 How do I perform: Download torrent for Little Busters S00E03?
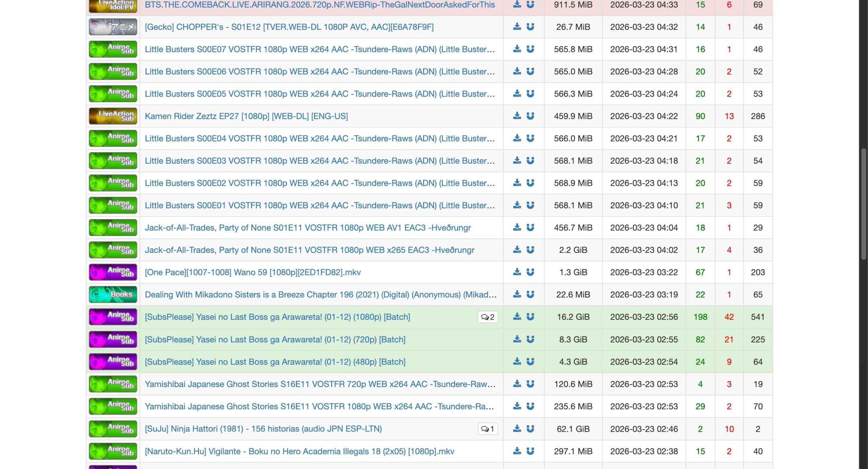(517, 160)
